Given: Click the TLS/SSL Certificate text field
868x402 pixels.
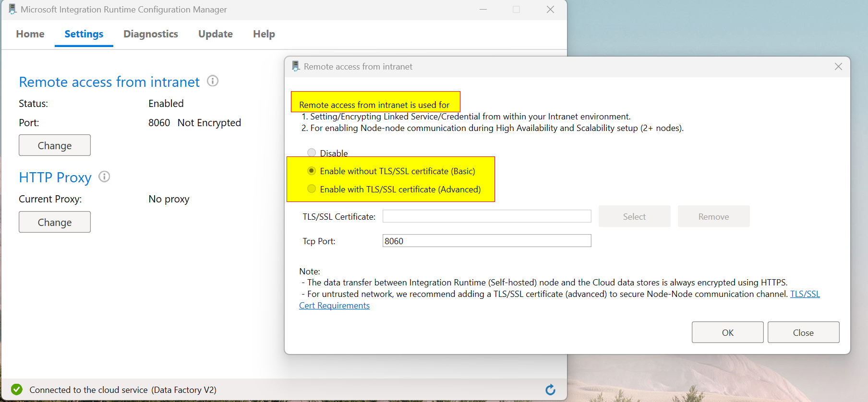Looking at the screenshot, I should (487, 216).
